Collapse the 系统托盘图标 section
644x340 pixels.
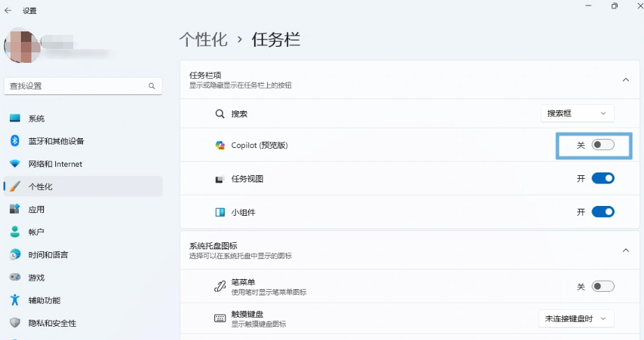(x=625, y=250)
